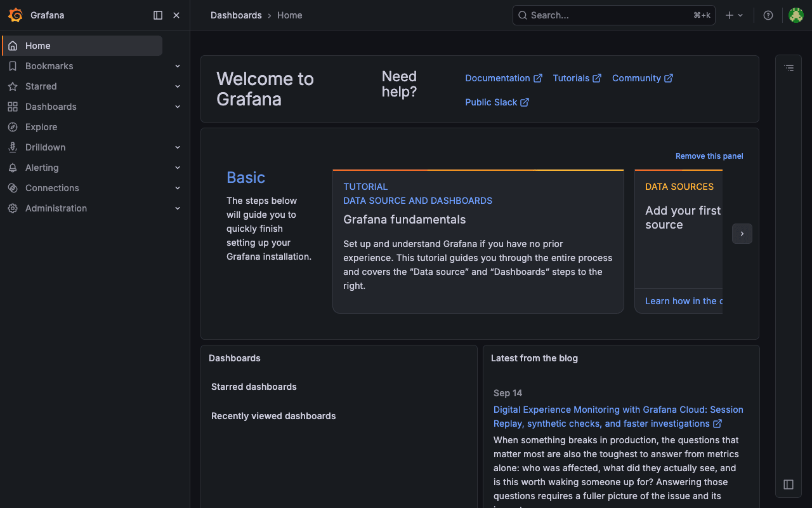Click the next arrow in setup cards
This screenshot has height=508, width=812.
click(742, 234)
